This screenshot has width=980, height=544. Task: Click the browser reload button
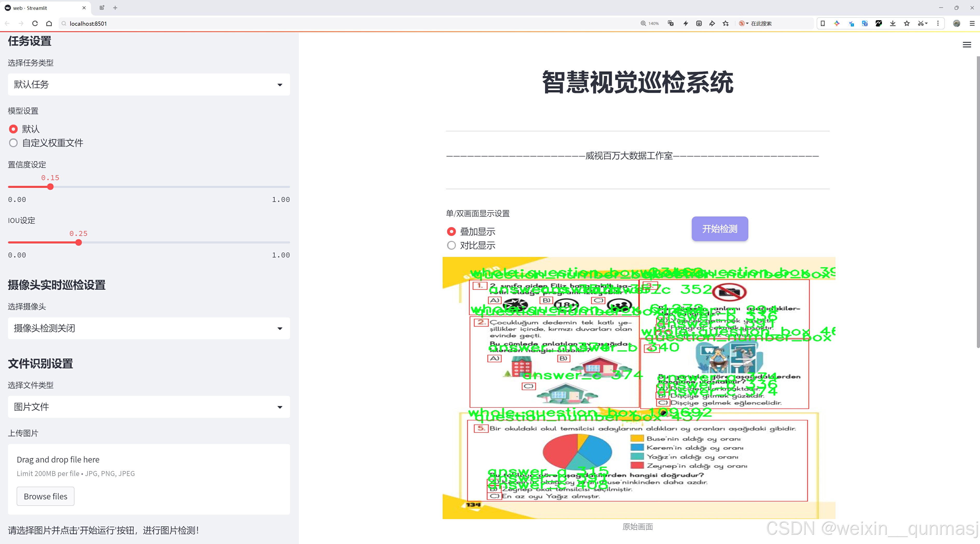click(35, 24)
